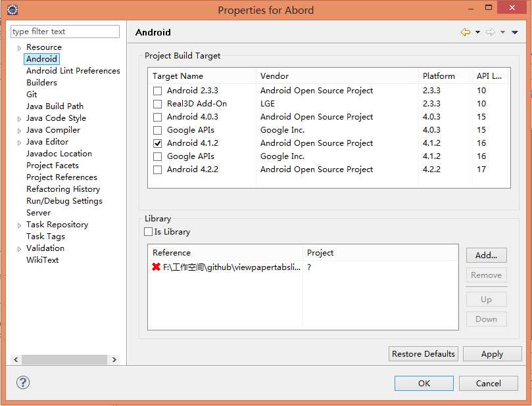Click the Remove library button
This screenshot has width=532, height=406.
pyautogui.click(x=486, y=275)
